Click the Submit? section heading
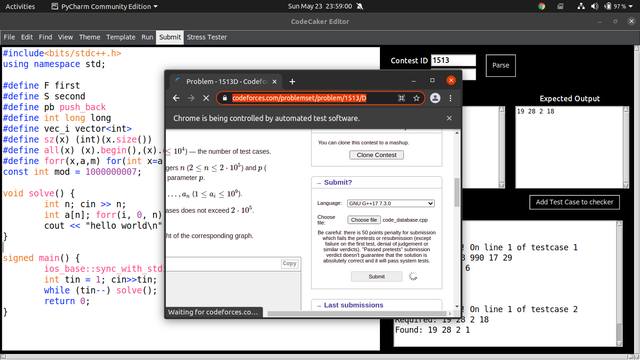Viewport: 640px width, 360px height. [338, 182]
